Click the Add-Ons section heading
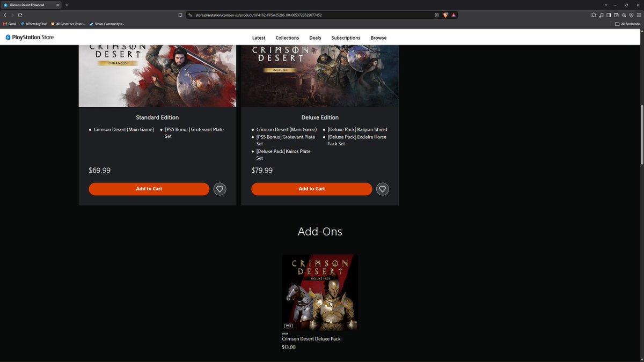Screen dimensions: 644x362 point(320,232)
